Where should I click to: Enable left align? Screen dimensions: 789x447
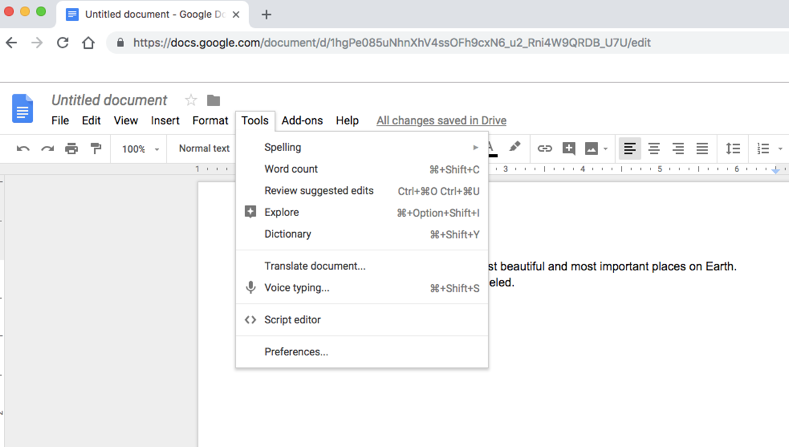[x=629, y=148]
